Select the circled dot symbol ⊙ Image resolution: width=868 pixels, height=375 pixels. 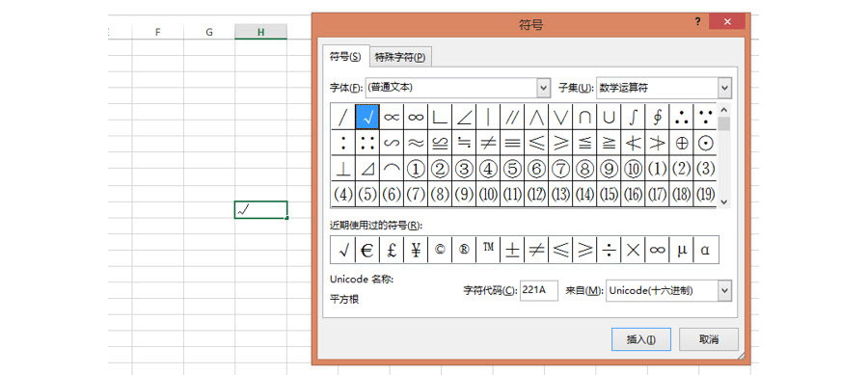[705, 143]
